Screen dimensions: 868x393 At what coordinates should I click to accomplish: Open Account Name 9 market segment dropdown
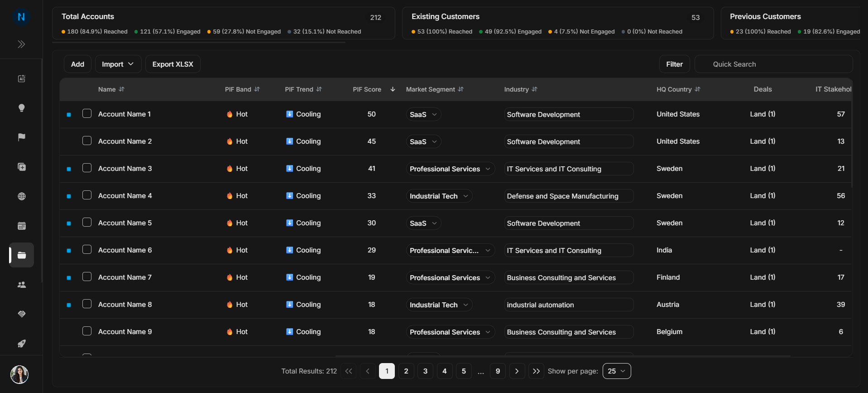click(450, 332)
